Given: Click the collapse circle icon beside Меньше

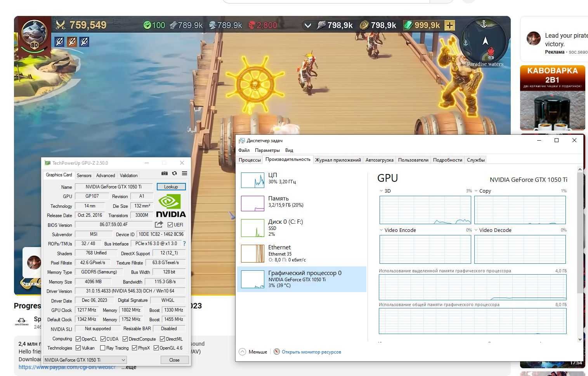Looking at the screenshot, I should pos(242,352).
